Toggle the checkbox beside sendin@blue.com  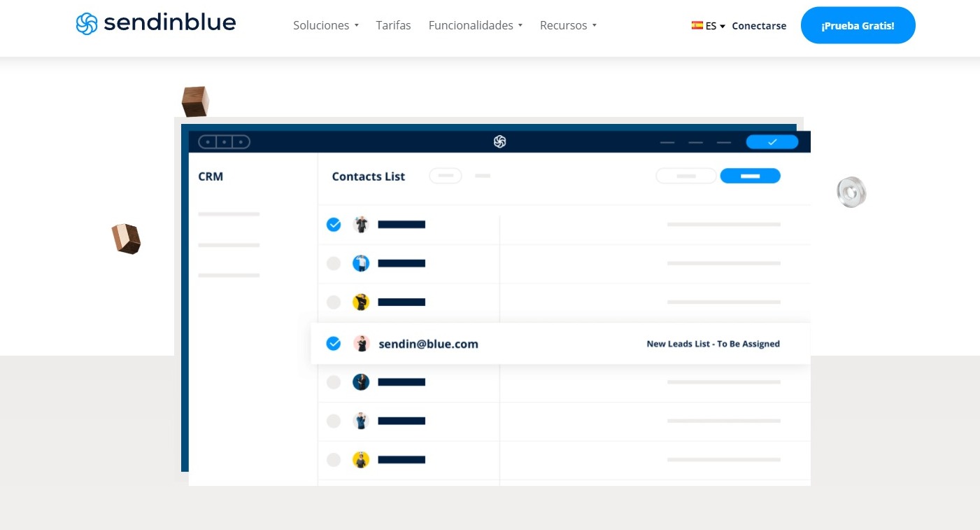pyautogui.click(x=334, y=344)
